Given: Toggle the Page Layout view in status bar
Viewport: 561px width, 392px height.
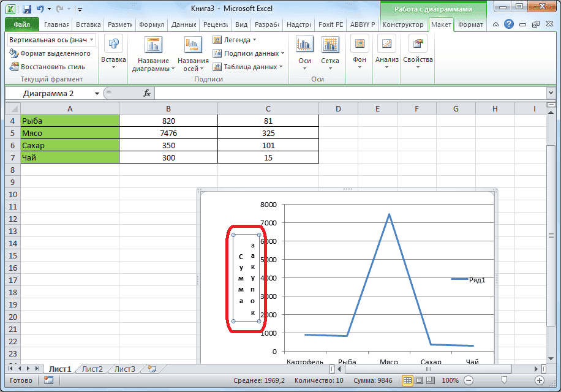Looking at the screenshot, I should (x=418, y=380).
